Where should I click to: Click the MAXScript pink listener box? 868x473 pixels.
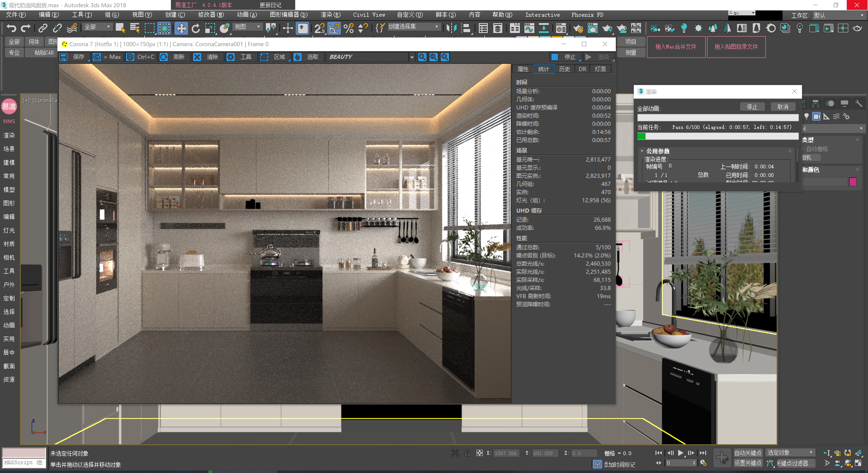(24, 453)
